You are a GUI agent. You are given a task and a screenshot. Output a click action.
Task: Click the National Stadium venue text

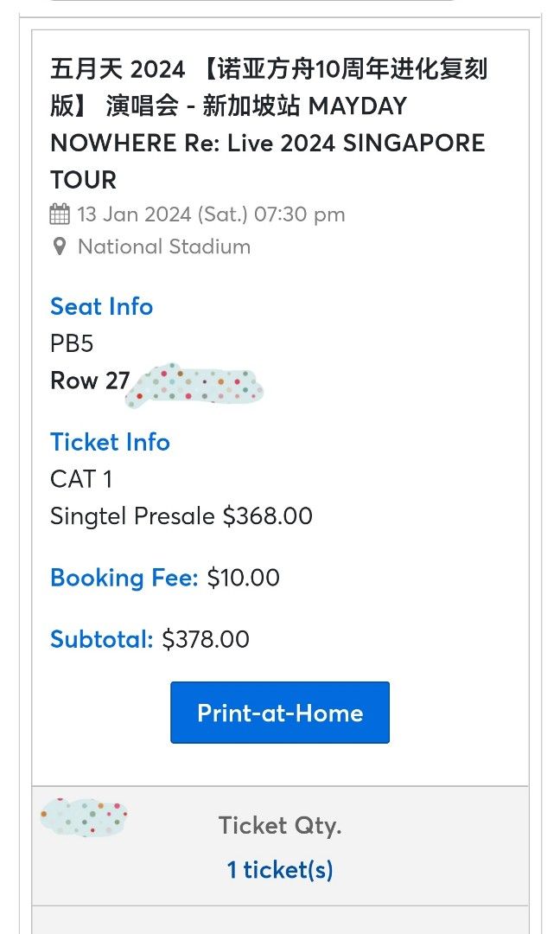point(163,247)
